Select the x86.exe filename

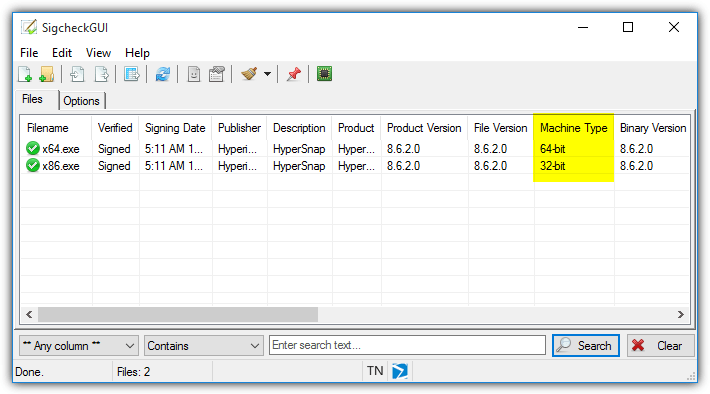click(x=61, y=166)
